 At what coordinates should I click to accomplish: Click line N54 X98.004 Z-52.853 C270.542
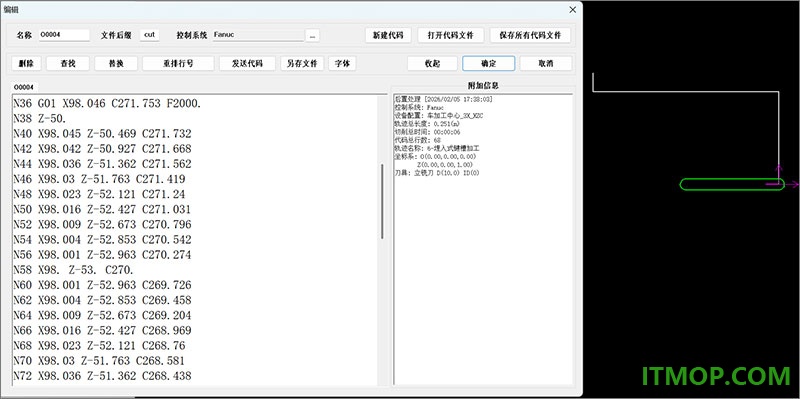[103, 239]
